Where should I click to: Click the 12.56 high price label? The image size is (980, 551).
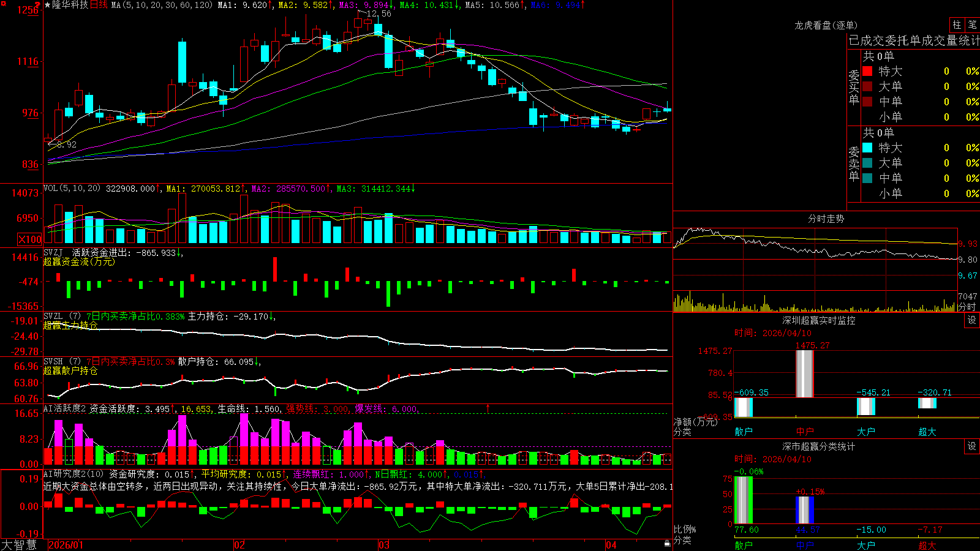(x=379, y=13)
